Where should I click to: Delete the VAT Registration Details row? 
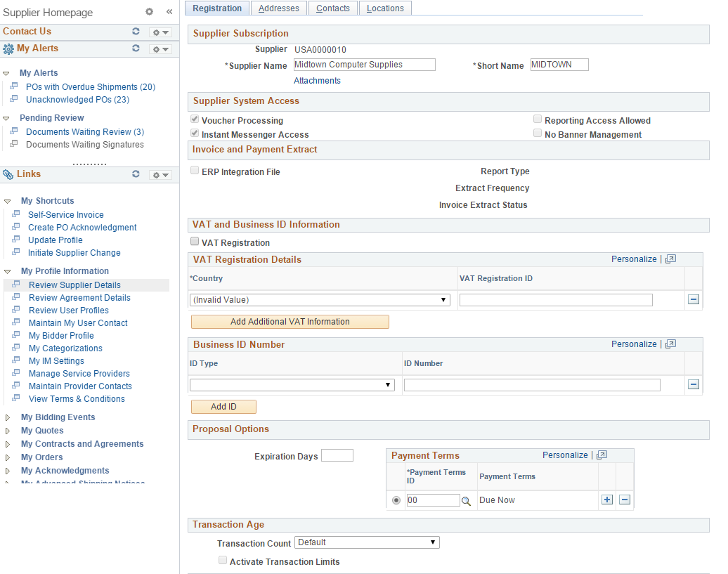point(693,299)
